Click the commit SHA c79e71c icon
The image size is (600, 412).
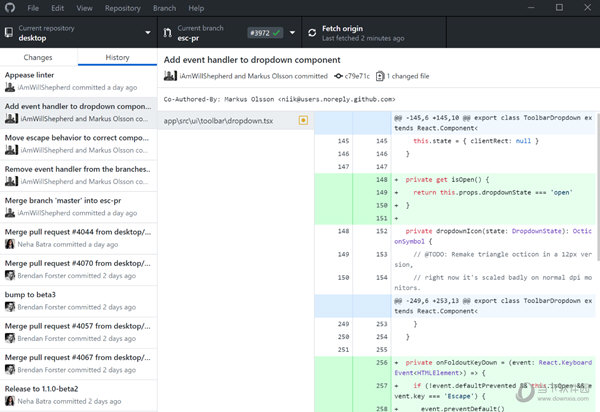[x=339, y=76]
